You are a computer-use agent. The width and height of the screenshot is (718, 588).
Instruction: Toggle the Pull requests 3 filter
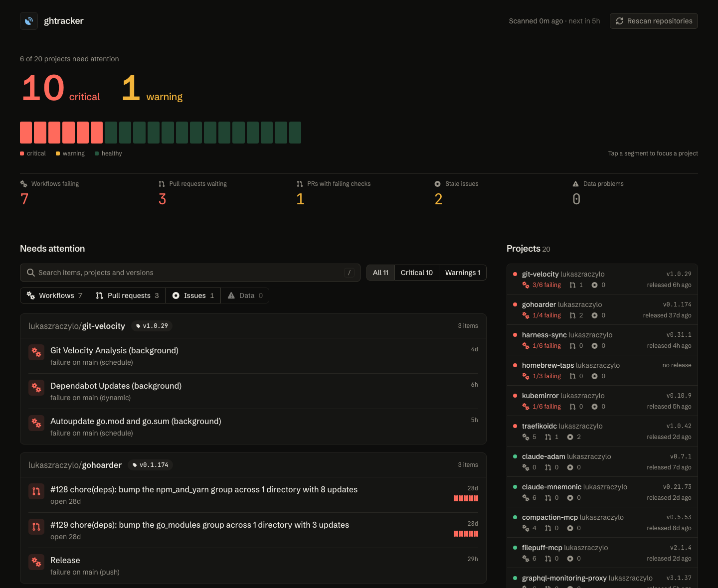[127, 295]
